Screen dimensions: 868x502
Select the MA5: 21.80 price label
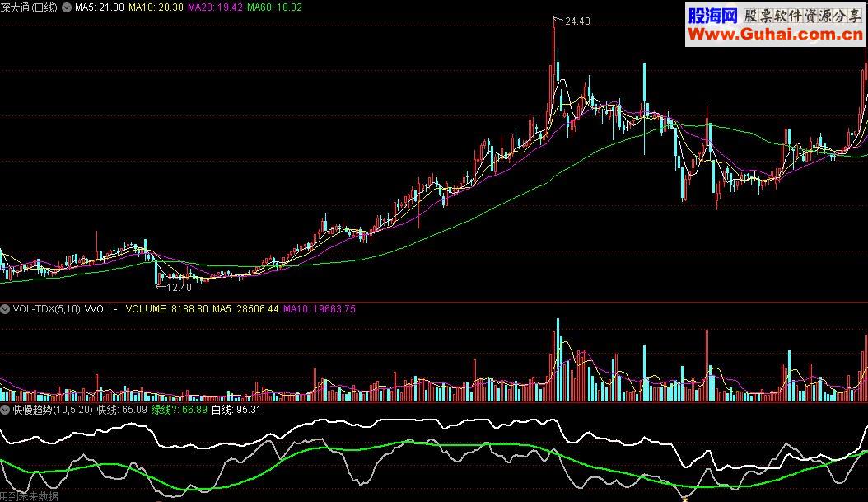tap(100, 7)
